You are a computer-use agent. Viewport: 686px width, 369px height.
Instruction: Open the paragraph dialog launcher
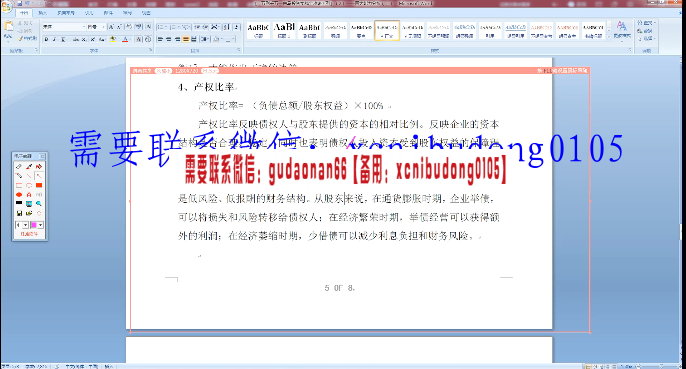click(x=239, y=50)
